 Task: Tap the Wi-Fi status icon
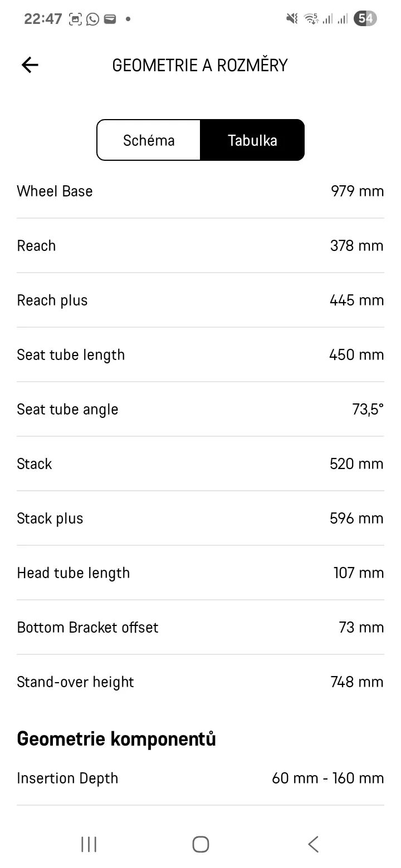[311, 19]
